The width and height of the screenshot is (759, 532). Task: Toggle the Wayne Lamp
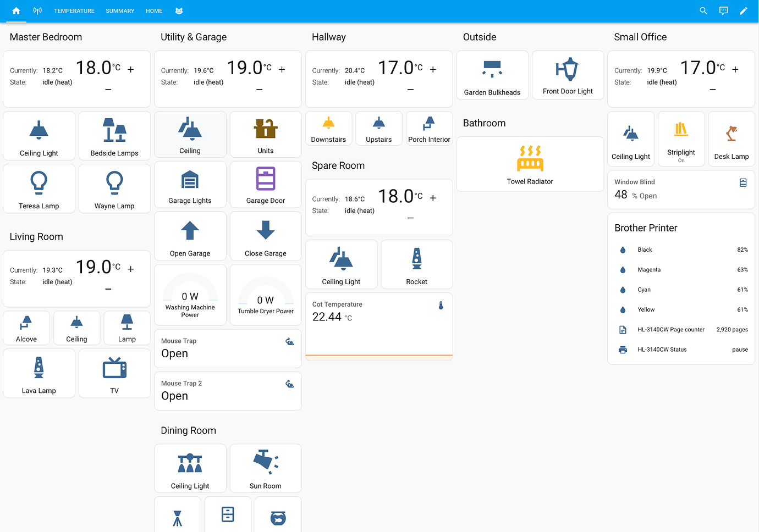coord(114,189)
